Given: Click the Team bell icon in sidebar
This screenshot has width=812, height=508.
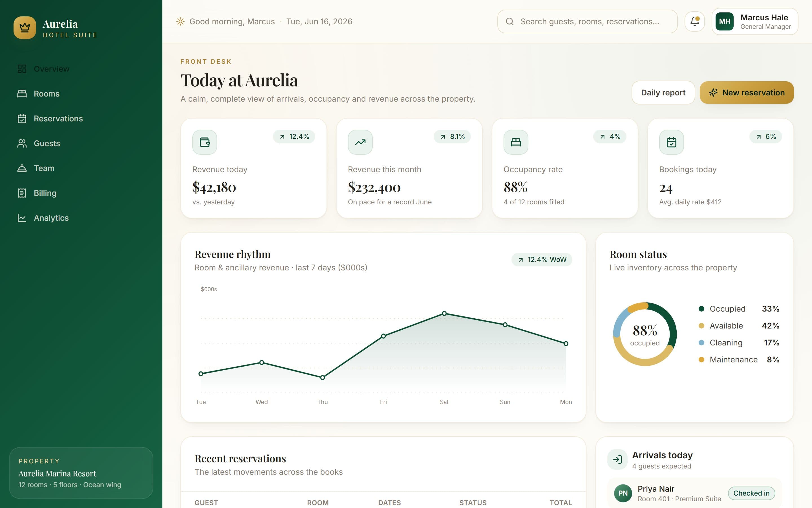Looking at the screenshot, I should (x=22, y=168).
